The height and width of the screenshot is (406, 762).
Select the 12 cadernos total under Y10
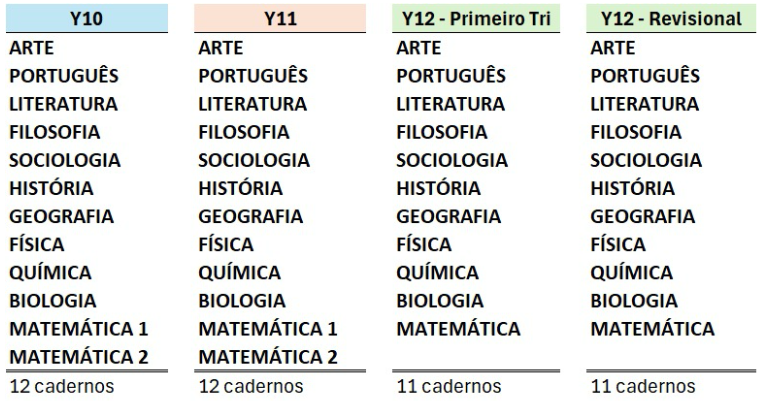[x=62, y=387]
